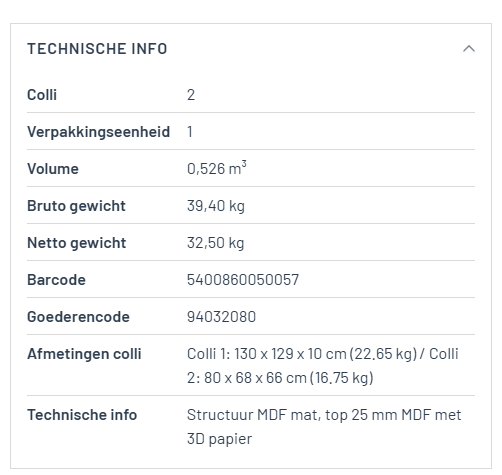Viewport: 502px width, 475px height.
Task: Click the Technische info row label
Action: tap(82, 415)
